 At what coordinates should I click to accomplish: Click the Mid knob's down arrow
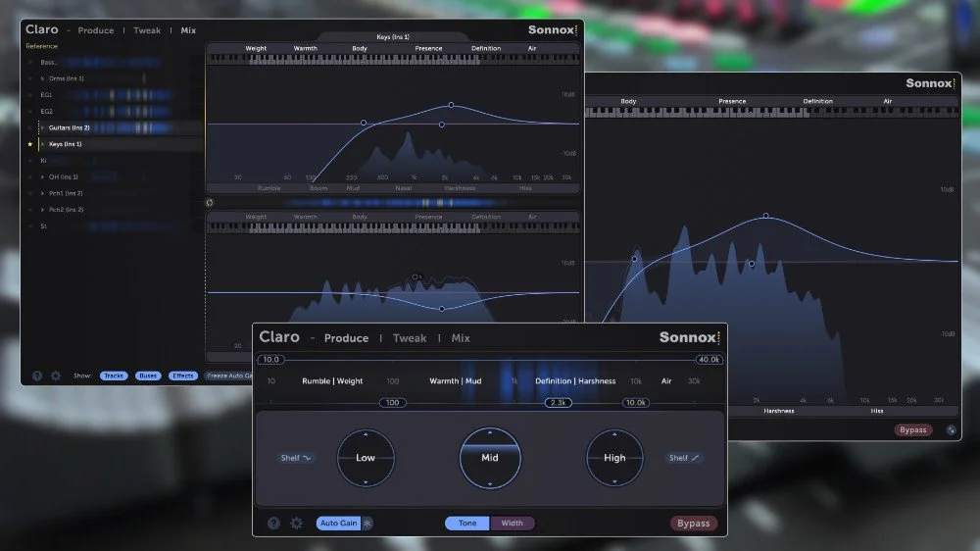tap(490, 483)
